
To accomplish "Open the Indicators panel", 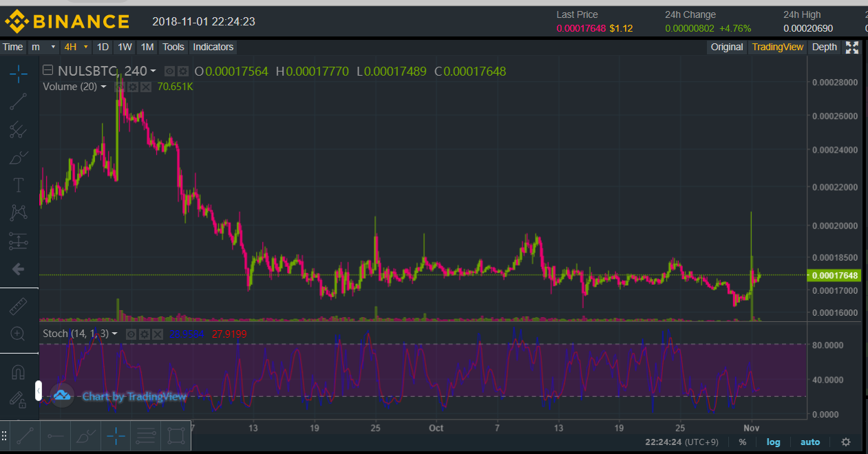I will pyautogui.click(x=213, y=47).
